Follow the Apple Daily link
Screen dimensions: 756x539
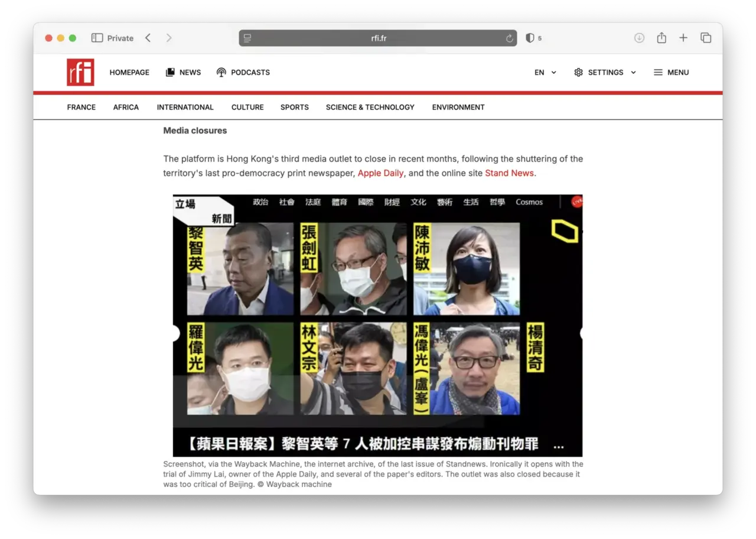(380, 173)
